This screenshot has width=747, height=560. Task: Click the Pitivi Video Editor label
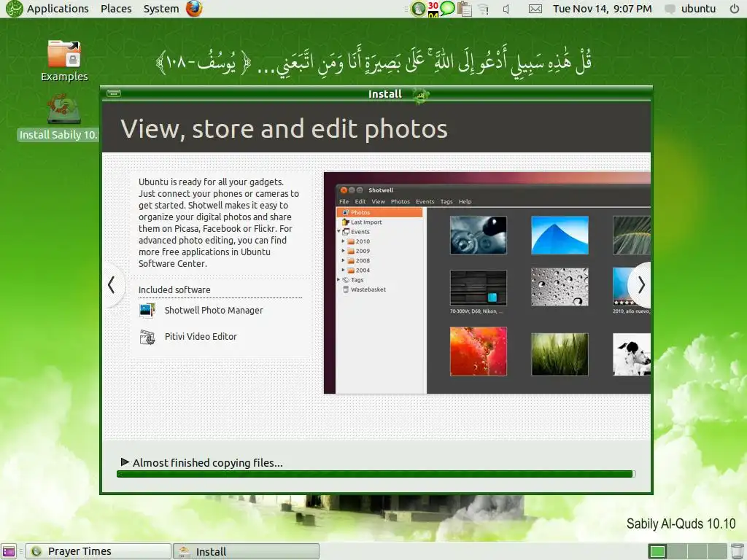(201, 337)
